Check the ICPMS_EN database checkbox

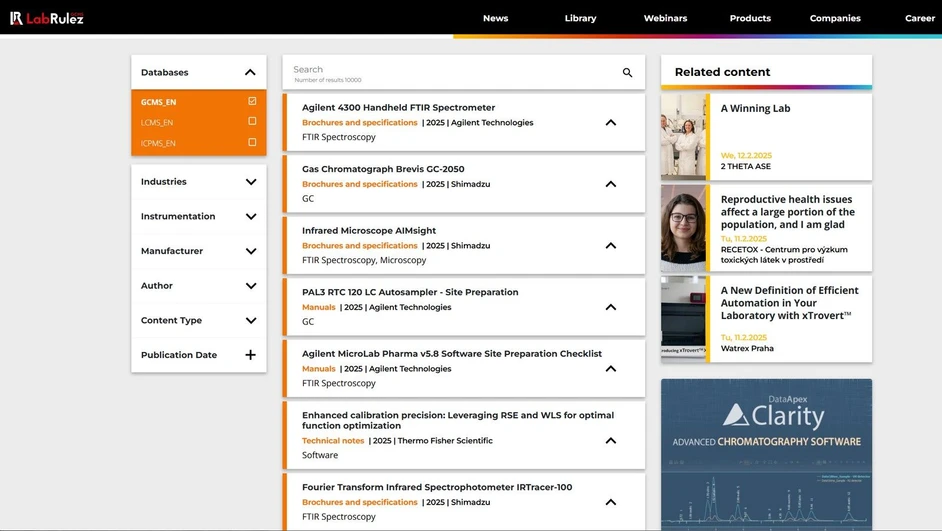click(252, 142)
